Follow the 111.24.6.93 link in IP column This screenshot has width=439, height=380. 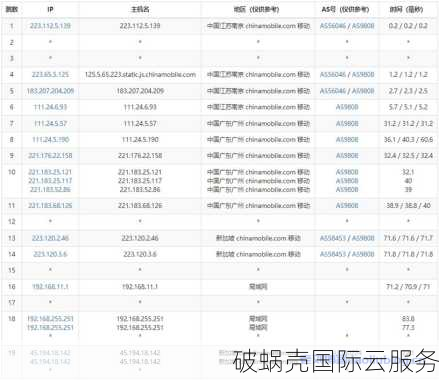tap(50, 107)
